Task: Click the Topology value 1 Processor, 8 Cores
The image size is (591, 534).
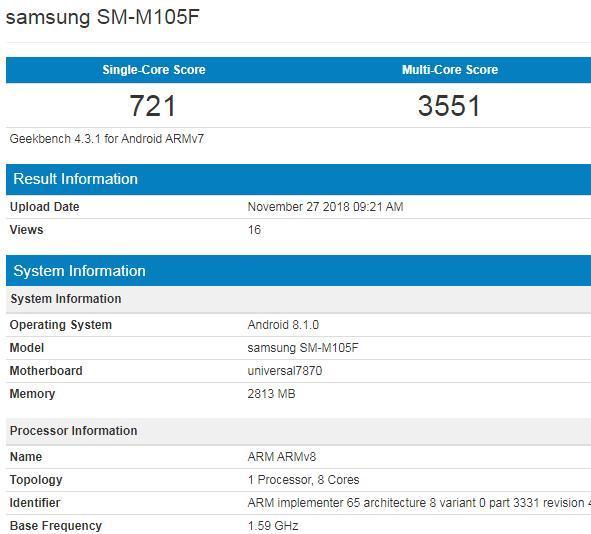Action: 303,480
